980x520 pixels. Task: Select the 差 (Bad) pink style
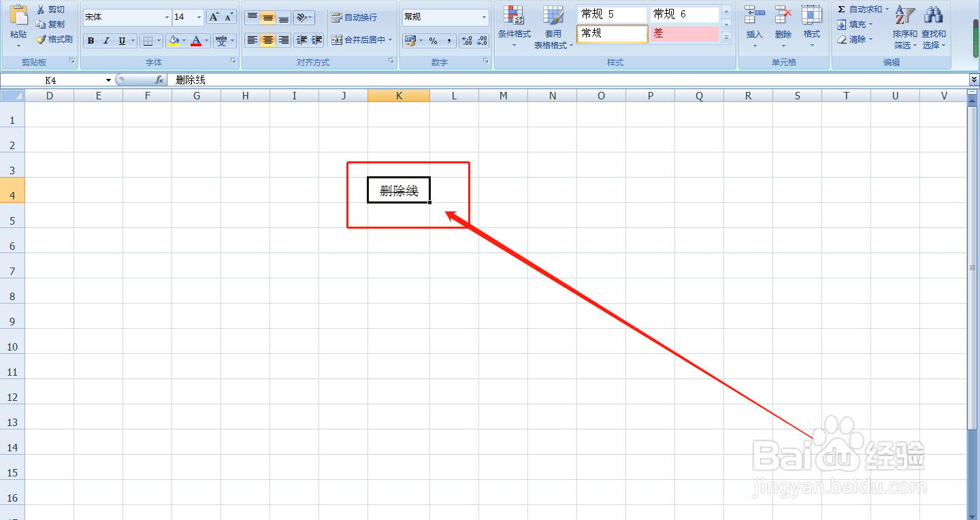684,33
